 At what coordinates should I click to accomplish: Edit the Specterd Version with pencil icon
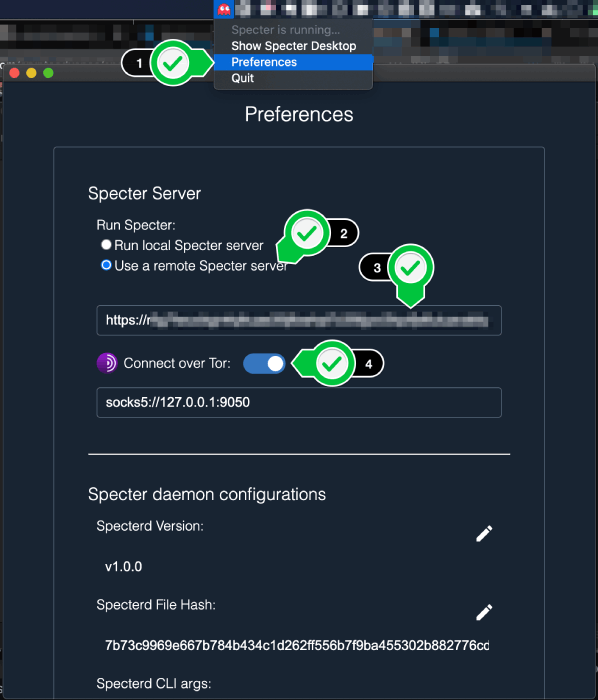[x=484, y=533]
